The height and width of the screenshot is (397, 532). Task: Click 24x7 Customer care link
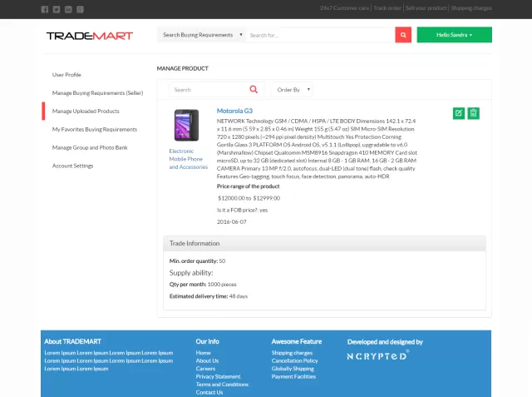344,7
